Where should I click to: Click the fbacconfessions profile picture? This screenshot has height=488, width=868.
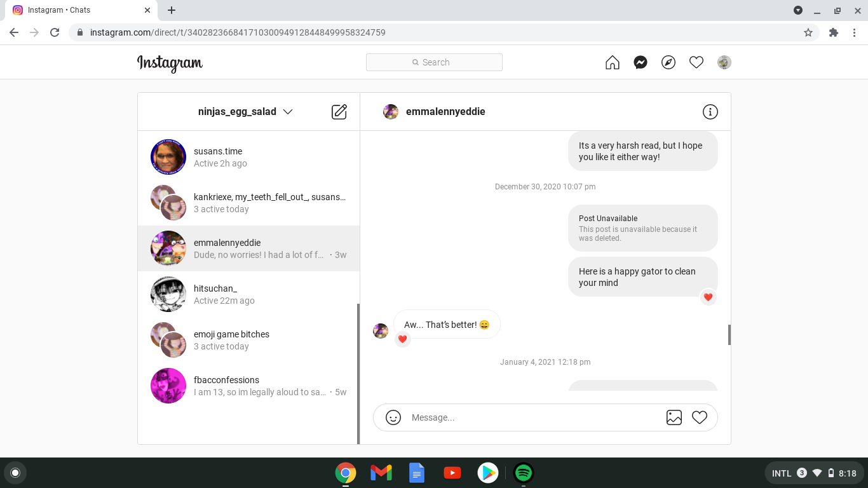tap(168, 386)
